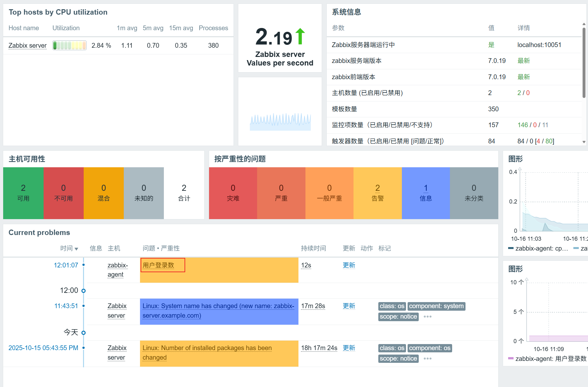Image resolution: width=588 pixels, height=387 pixels.
Task: Click the 1m avg value 1.11
Action: point(127,45)
